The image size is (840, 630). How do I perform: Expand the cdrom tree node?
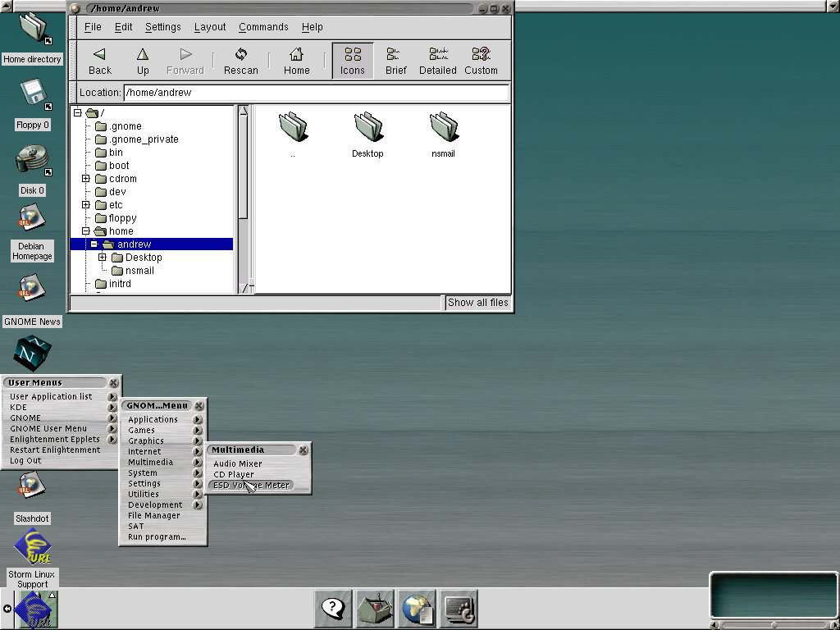(x=86, y=179)
